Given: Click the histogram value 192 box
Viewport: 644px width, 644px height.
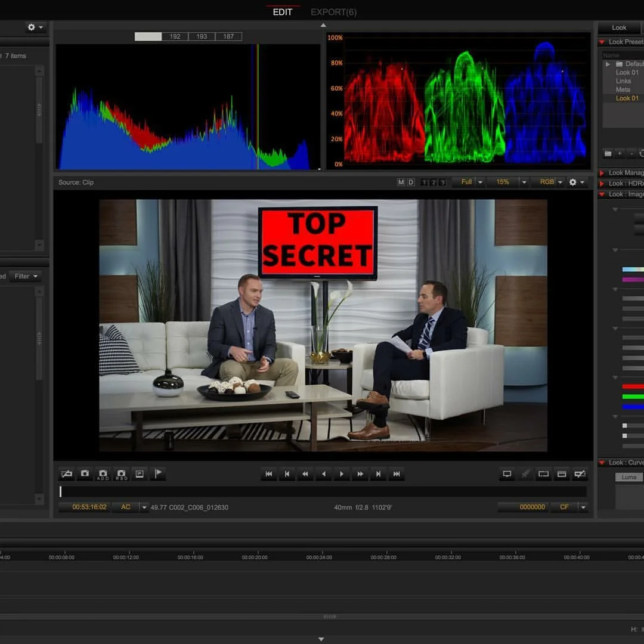Looking at the screenshot, I should click(175, 36).
